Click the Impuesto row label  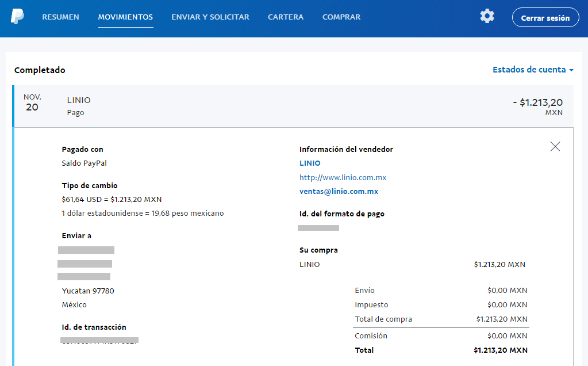tap(372, 305)
